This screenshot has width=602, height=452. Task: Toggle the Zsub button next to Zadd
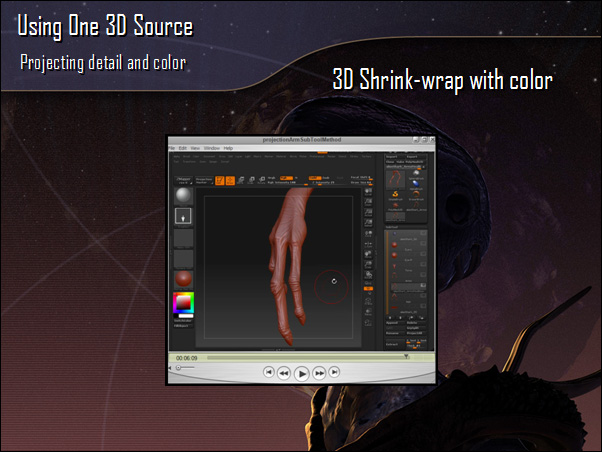click(x=326, y=178)
